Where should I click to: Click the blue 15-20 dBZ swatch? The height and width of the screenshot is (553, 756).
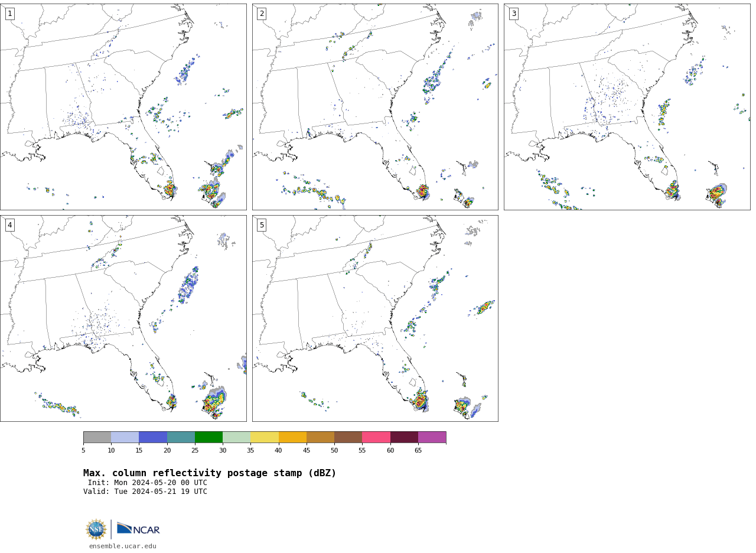tap(153, 437)
